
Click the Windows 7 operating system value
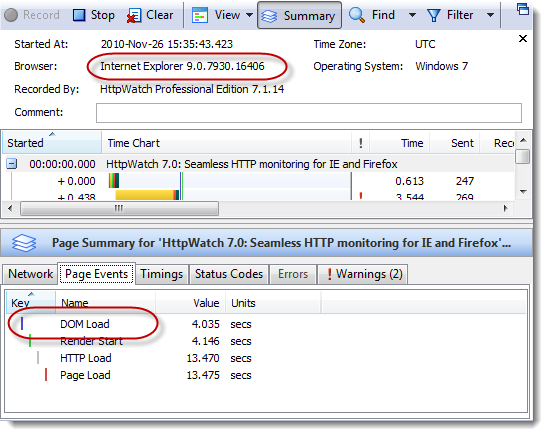point(441,66)
